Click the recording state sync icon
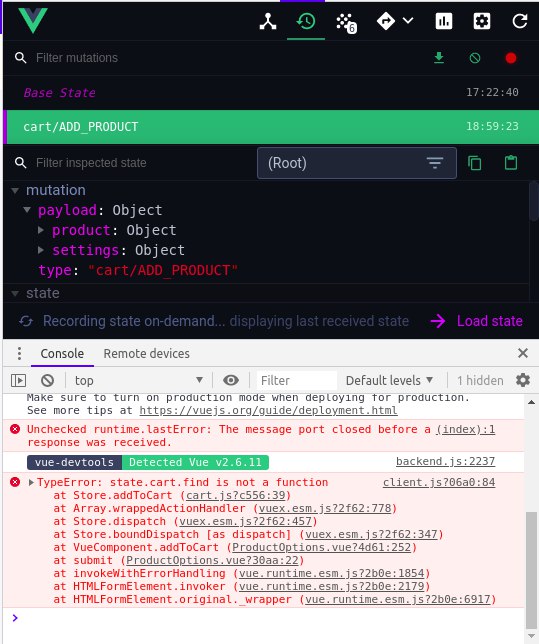The width and height of the screenshot is (539, 644). tap(26, 321)
